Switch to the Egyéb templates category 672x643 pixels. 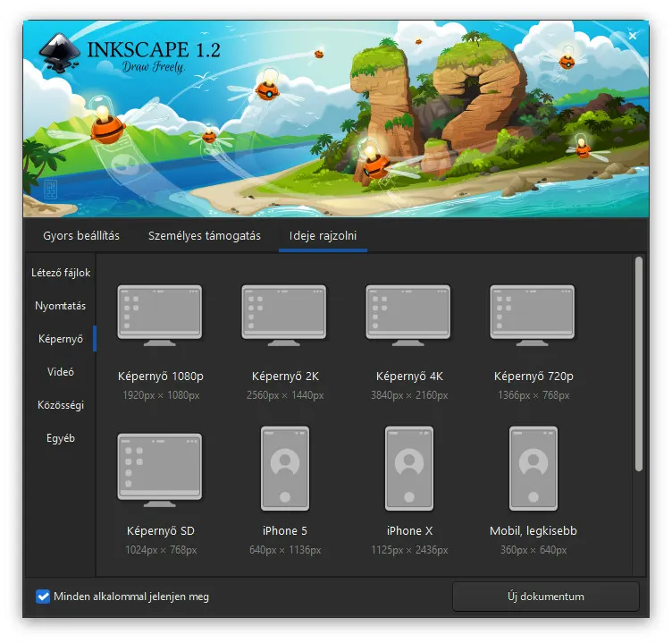click(x=60, y=438)
